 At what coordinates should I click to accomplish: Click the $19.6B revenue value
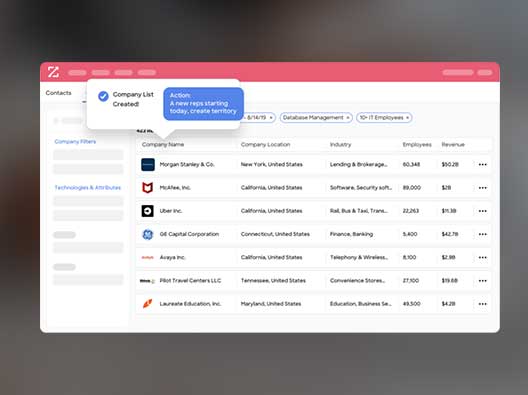pyautogui.click(x=450, y=281)
